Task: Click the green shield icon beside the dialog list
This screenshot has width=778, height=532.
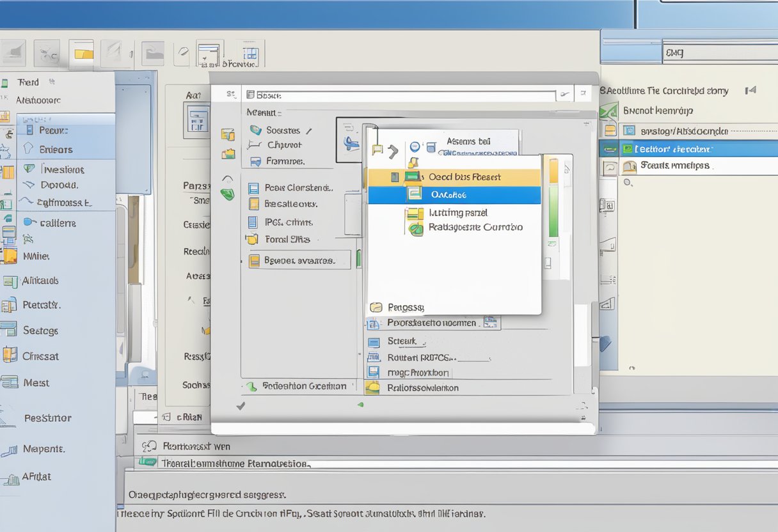Action: click(228, 194)
